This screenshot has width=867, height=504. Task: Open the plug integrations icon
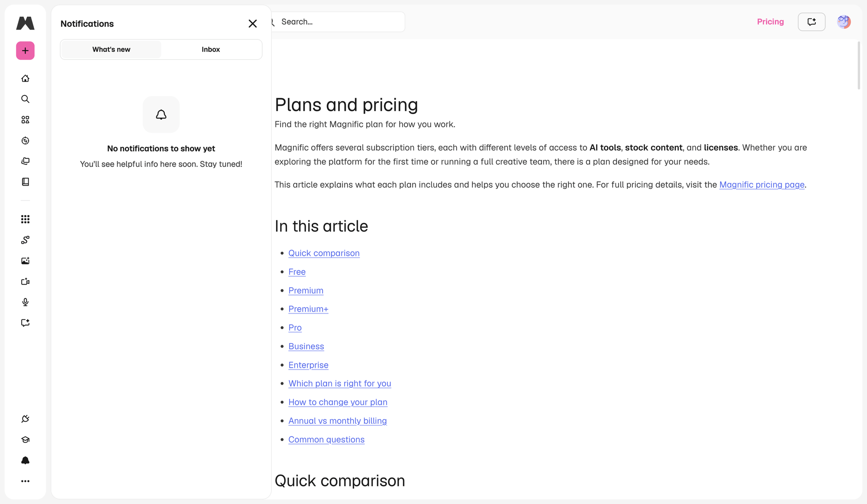25,419
